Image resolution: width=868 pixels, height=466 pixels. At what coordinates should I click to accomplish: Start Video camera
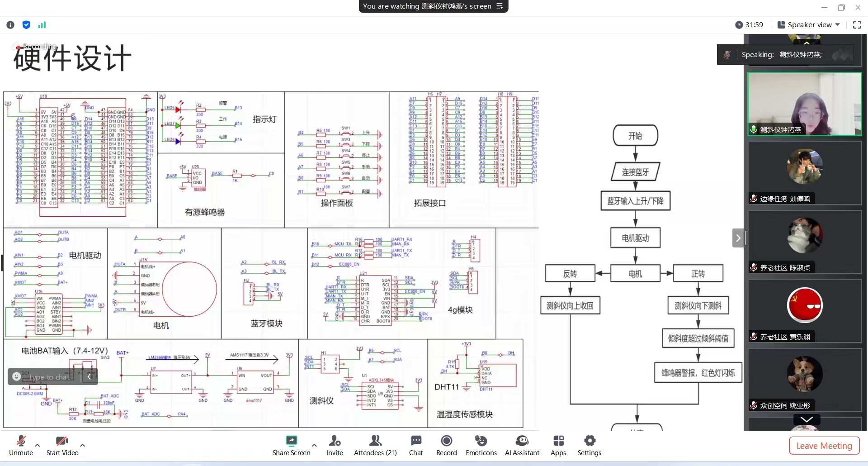click(62, 445)
